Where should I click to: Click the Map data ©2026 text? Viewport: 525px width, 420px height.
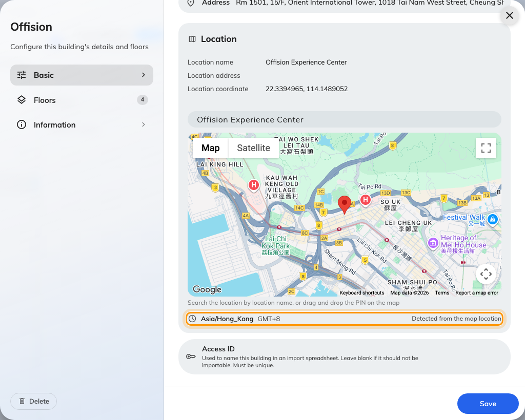coord(410,293)
